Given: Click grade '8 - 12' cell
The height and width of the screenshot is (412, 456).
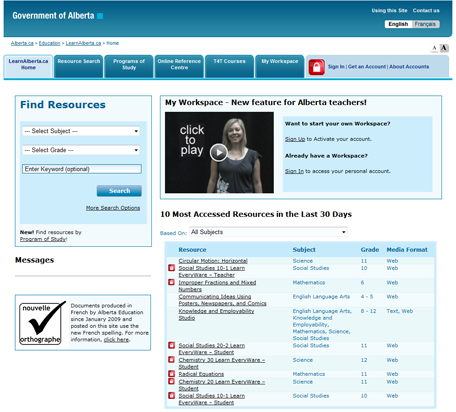Looking at the screenshot, I should [x=368, y=311].
